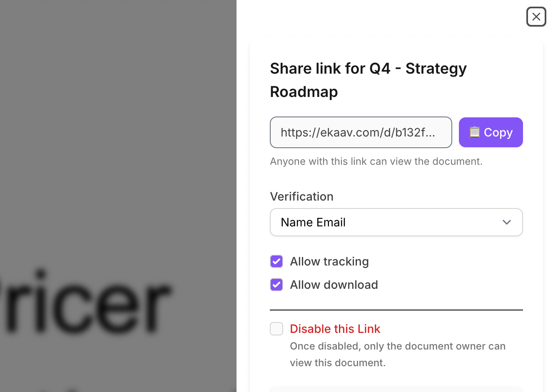Click the Allow download label
The image size is (553, 392).
click(334, 285)
